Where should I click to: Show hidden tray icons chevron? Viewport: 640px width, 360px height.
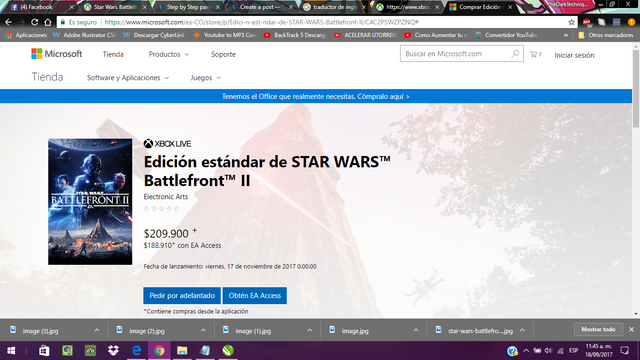tap(526, 351)
